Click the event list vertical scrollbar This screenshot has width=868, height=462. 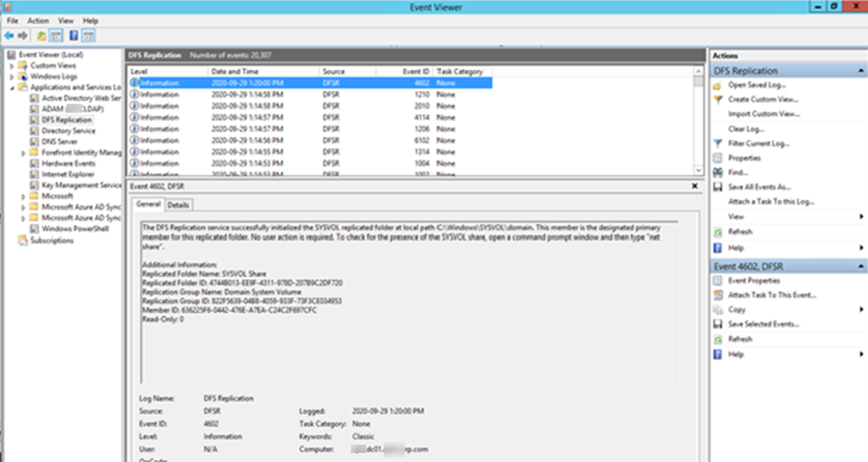tap(699, 124)
